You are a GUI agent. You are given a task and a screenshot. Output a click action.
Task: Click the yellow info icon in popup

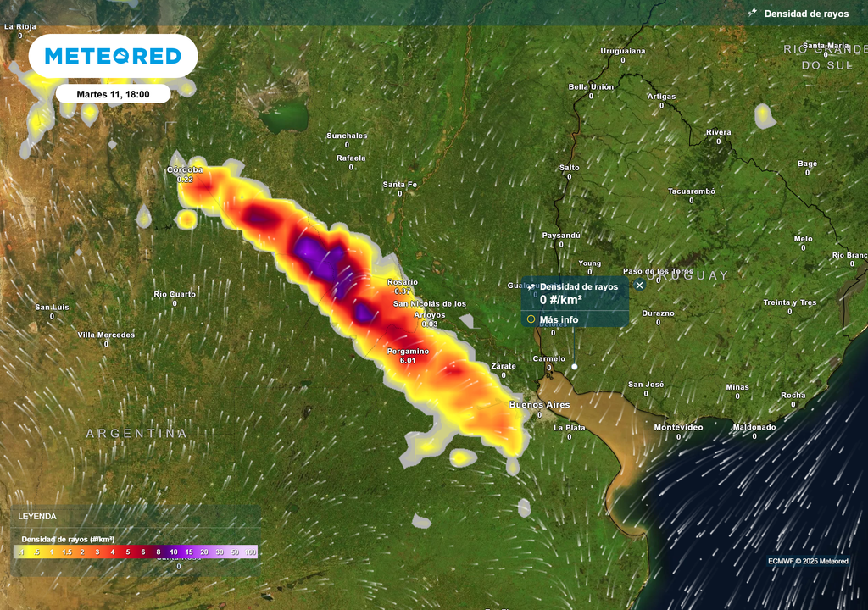531,319
